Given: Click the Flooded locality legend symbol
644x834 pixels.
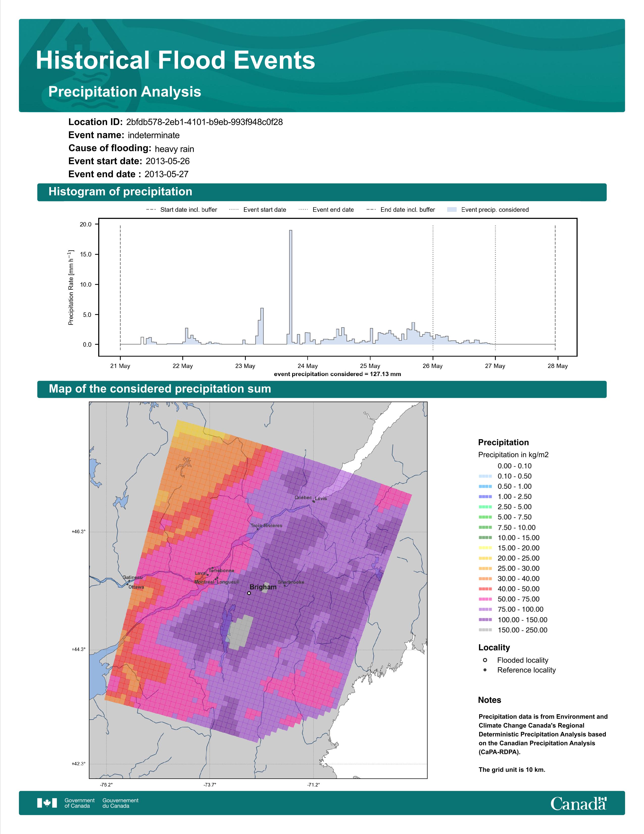Looking at the screenshot, I should coord(485,660).
